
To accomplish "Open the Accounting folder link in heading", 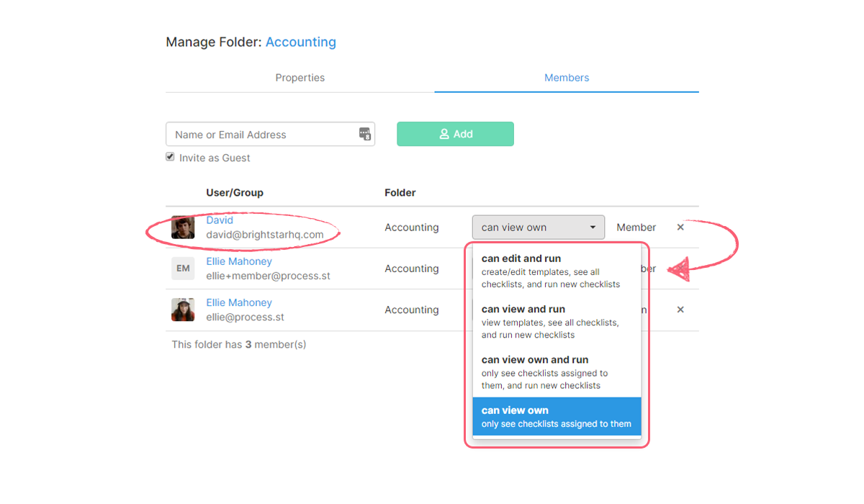I will 300,42.
